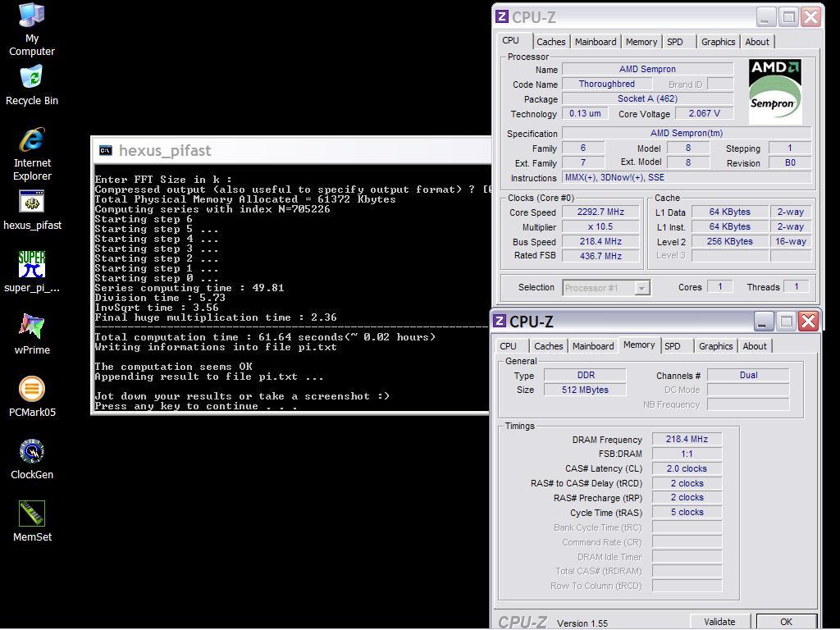Click the memory Size value 512 MBytes
Viewport: 840px width, 630px height.
pos(585,390)
